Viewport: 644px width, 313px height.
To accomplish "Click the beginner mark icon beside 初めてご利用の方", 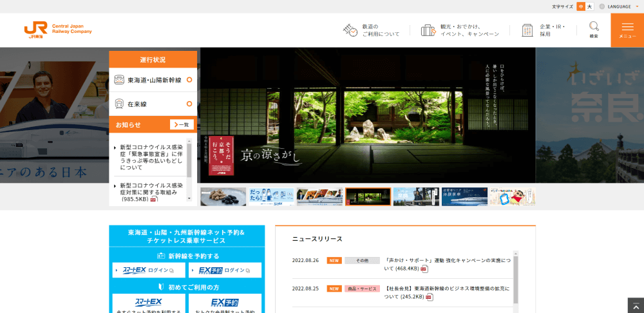I will [x=162, y=287].
